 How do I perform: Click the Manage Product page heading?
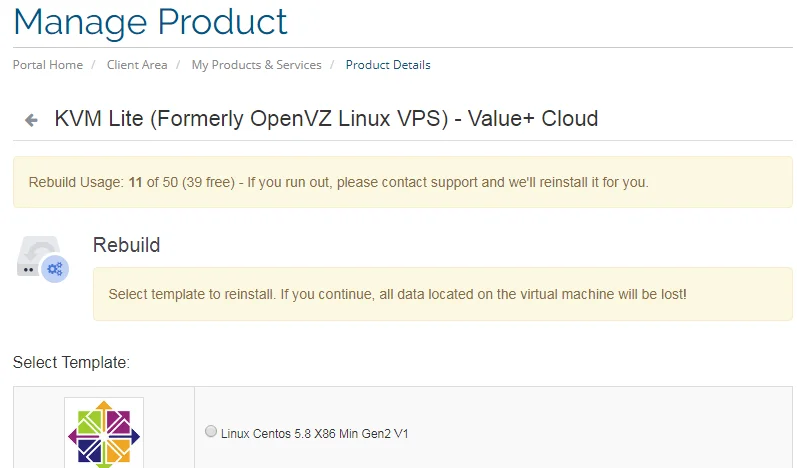(x=150, y=21)
